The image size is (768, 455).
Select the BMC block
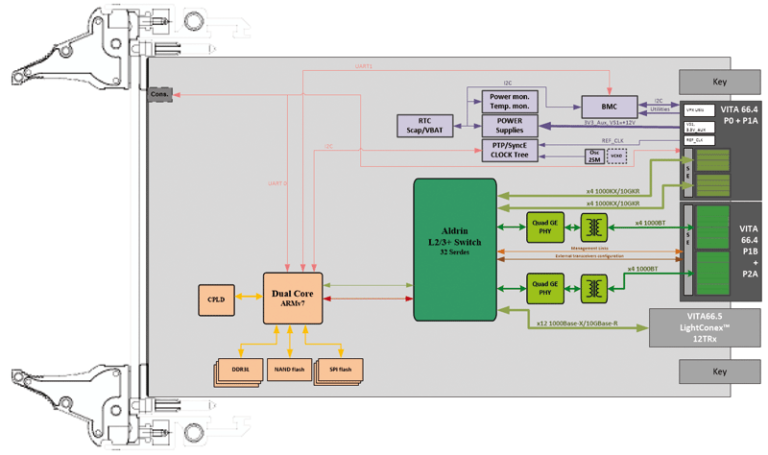click(608, 104)
